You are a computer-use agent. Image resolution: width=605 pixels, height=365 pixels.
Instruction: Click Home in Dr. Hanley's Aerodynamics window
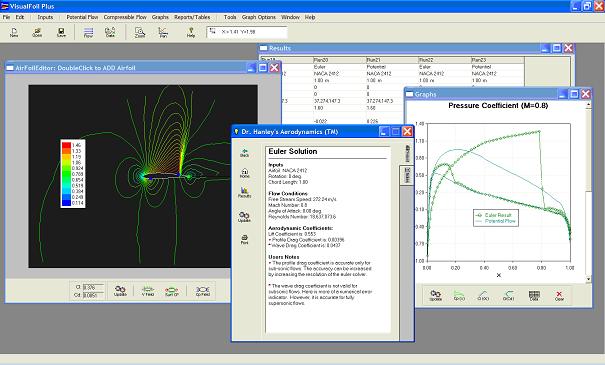tap(244, 173)
